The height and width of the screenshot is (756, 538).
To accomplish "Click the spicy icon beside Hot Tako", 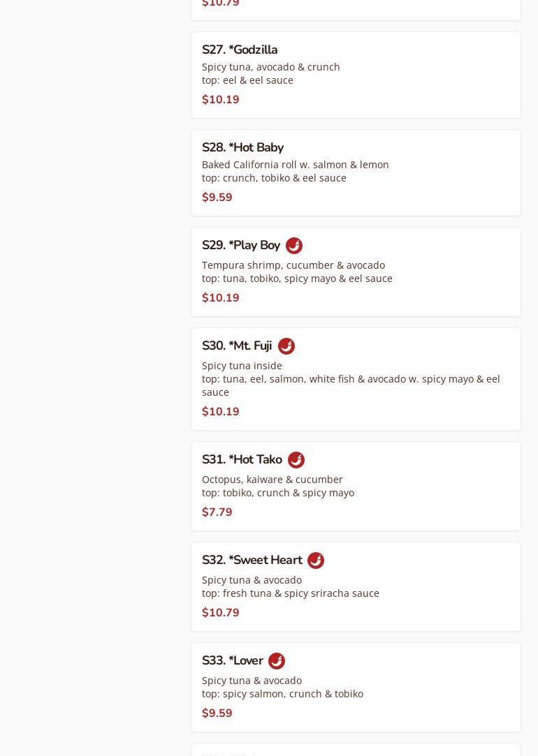I will click(296, 460).
